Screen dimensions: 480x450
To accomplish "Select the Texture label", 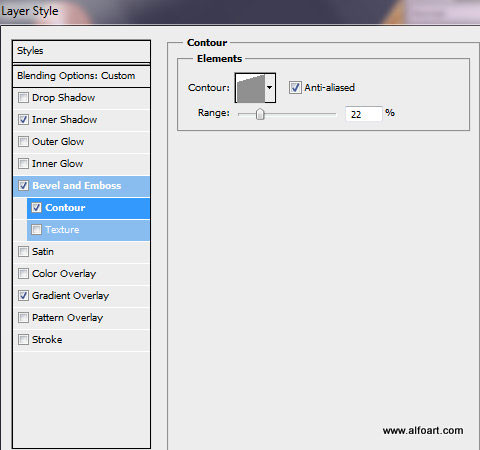I will pyautogui.click(x=62, y=230).
